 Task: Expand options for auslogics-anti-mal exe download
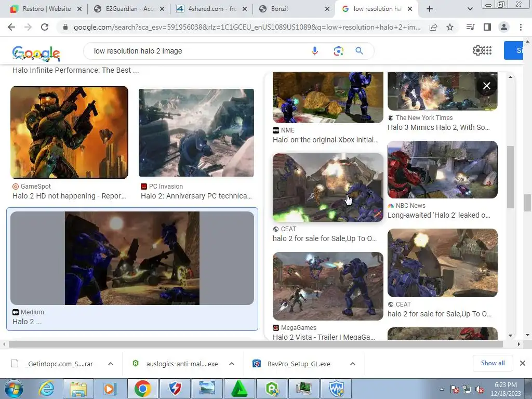pyautogui.click(x=232, y=364)
